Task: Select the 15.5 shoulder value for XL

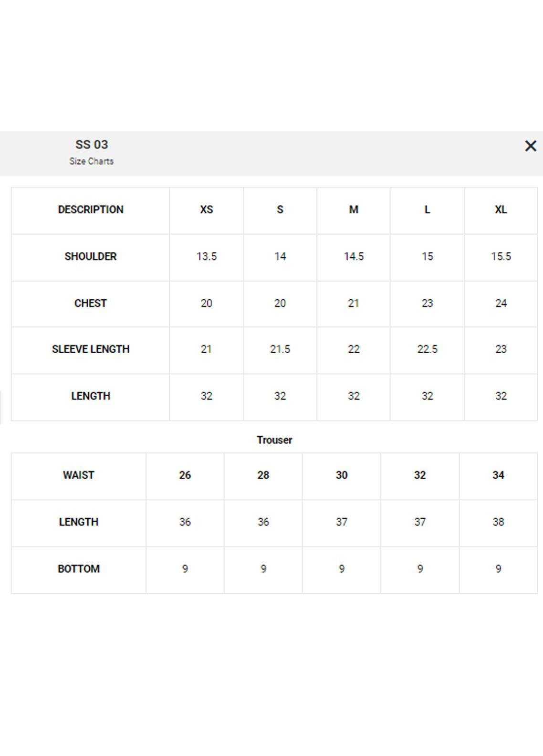Action: [x=501, y=256]
